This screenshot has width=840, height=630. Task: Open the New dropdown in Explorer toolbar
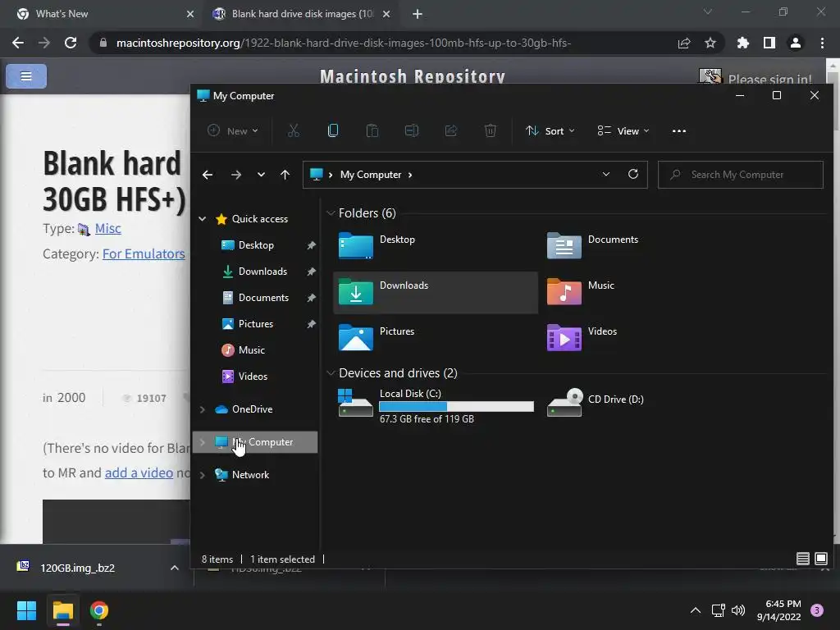(x=233, y=130)
